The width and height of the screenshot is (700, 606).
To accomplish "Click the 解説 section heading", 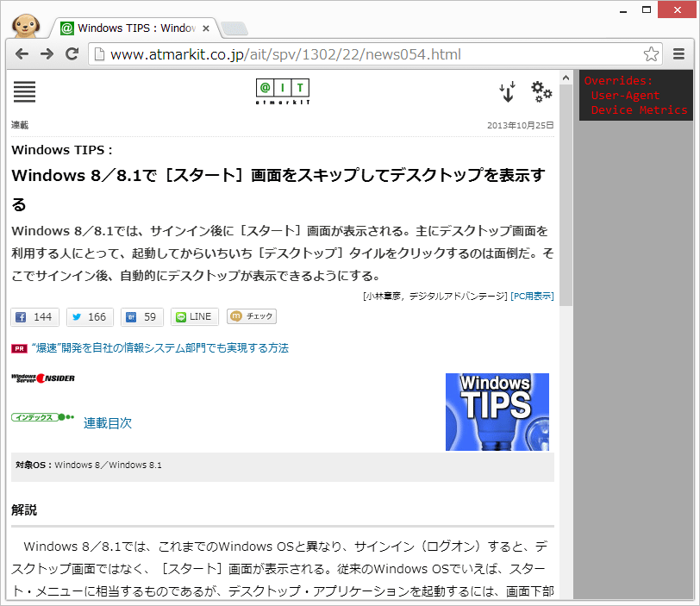I will pyautogui.click(x=24, y=509).
